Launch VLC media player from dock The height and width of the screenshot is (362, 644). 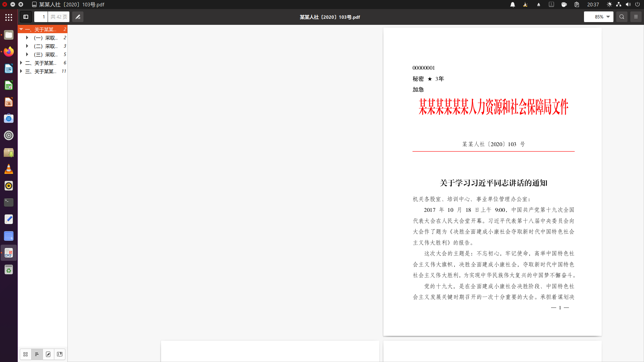(9, 169)
